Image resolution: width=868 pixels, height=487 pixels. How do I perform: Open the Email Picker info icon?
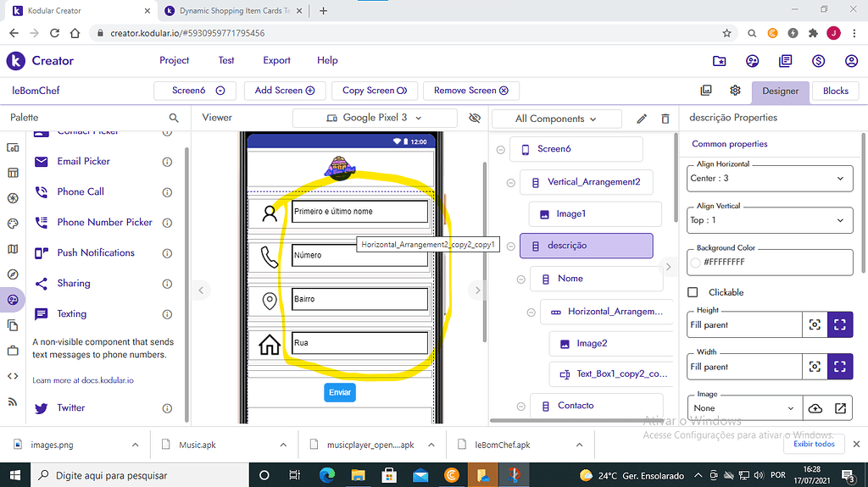click(167, 162)
